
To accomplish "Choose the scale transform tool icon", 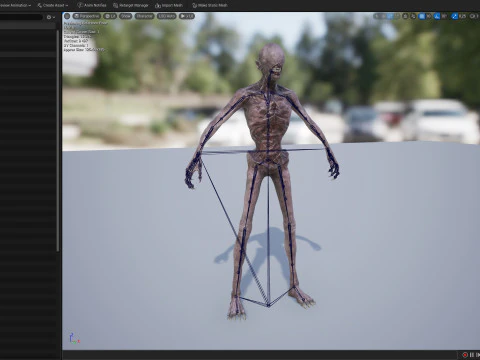I will click(397, 16).
